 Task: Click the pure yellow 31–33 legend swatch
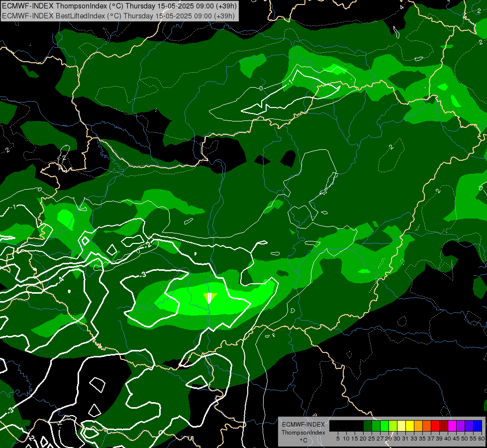click(410, 426)
